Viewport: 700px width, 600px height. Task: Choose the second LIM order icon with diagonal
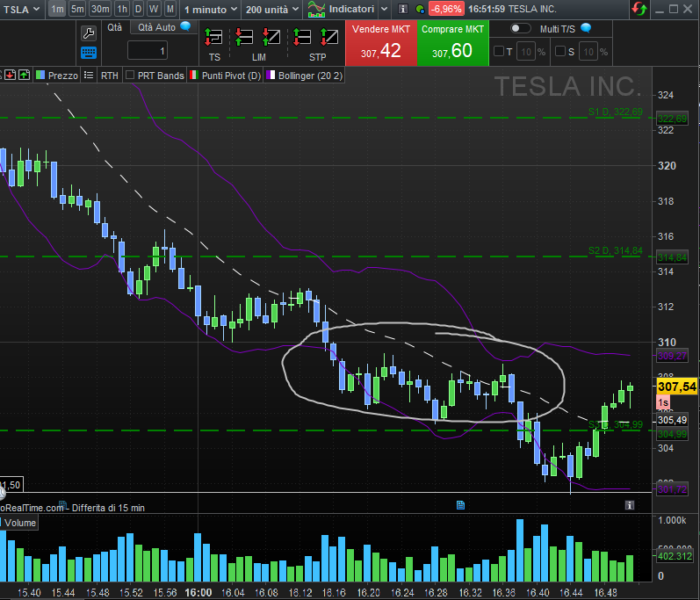point(271,37)
